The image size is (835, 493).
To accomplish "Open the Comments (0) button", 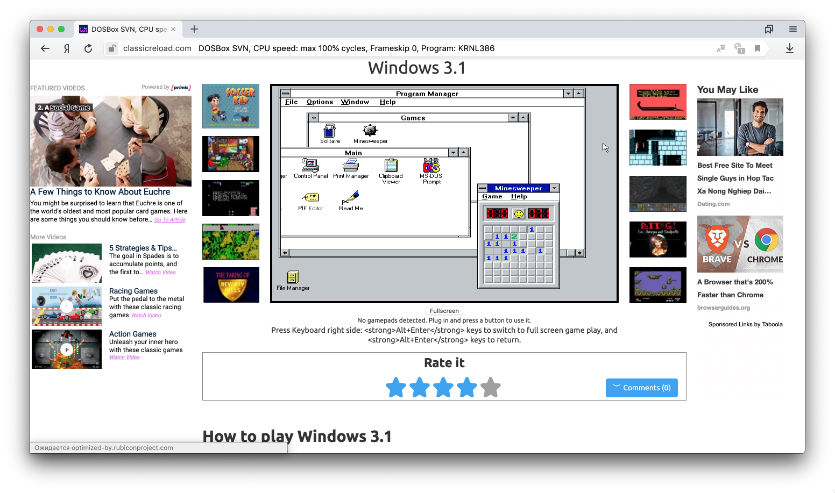I will (642, 388).
